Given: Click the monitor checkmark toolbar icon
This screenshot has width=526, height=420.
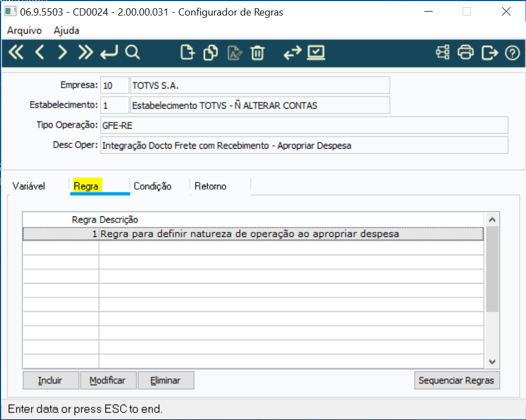Looking at the screenshot, I should pos(316,53).
